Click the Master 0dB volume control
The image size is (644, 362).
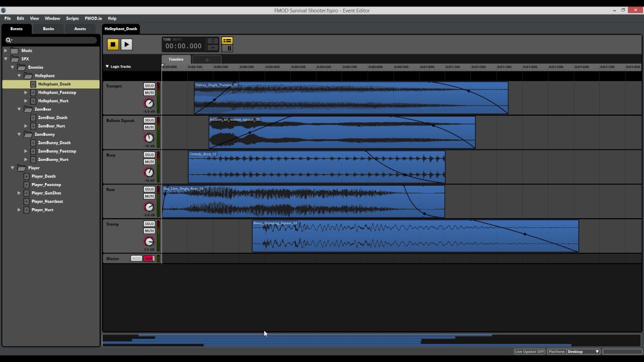pyautogui.click(x=149, y=258)
